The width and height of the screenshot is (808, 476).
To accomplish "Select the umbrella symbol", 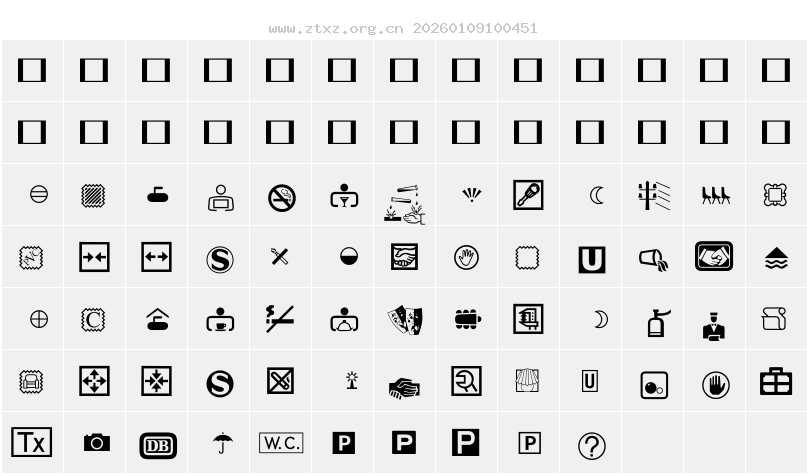I will click(x=223, y=443).
